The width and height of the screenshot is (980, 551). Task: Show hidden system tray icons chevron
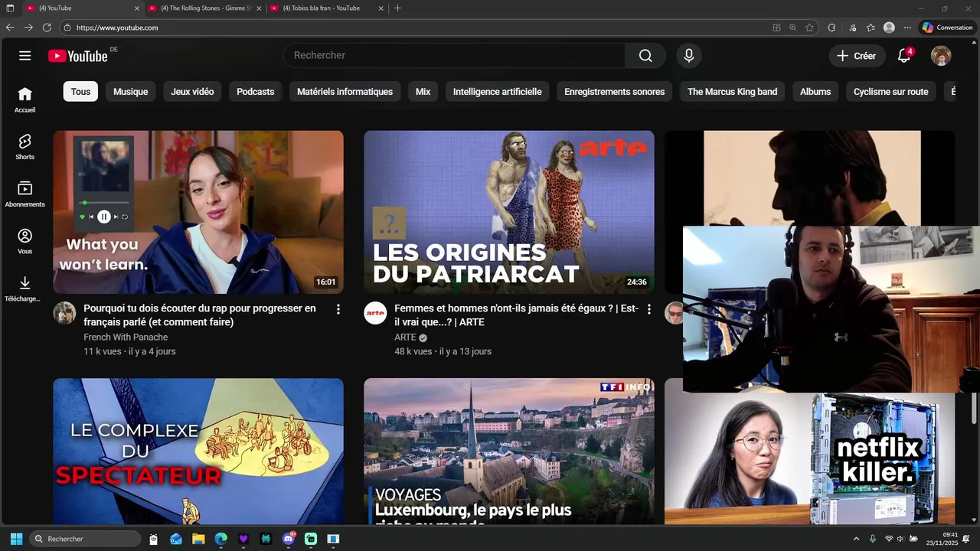tap(856, 539)
